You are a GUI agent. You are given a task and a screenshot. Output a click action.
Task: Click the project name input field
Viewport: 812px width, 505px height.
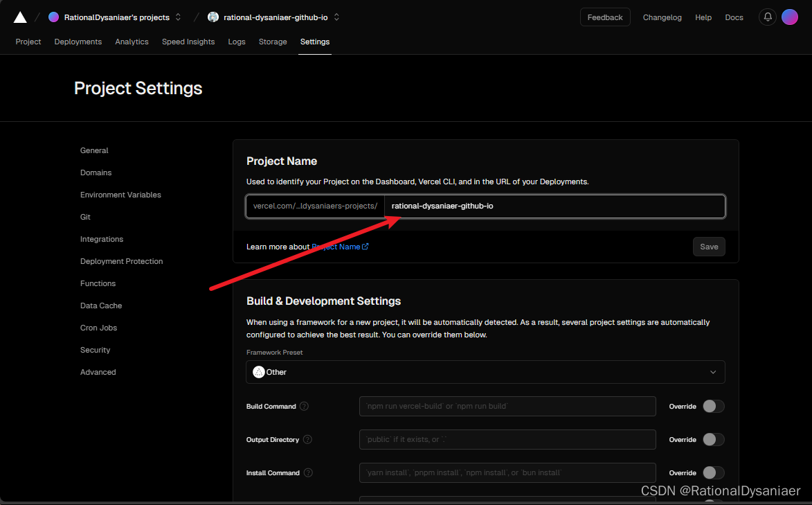554,206
